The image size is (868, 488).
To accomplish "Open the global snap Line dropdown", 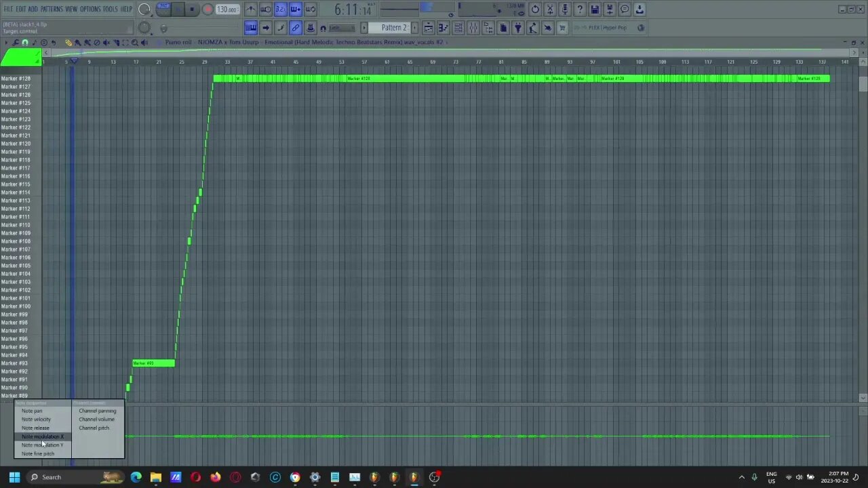I will click(342, 28).
